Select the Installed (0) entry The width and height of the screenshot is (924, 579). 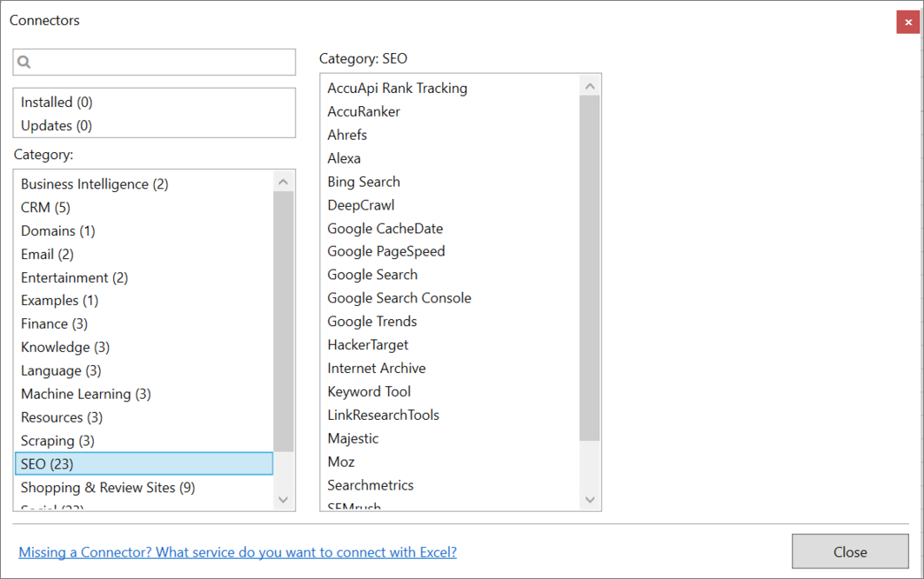pyautogui.click(x=57, y=102)
